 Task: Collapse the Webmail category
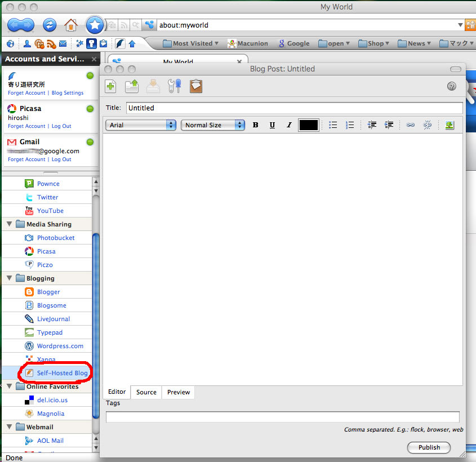click(10, 427)
